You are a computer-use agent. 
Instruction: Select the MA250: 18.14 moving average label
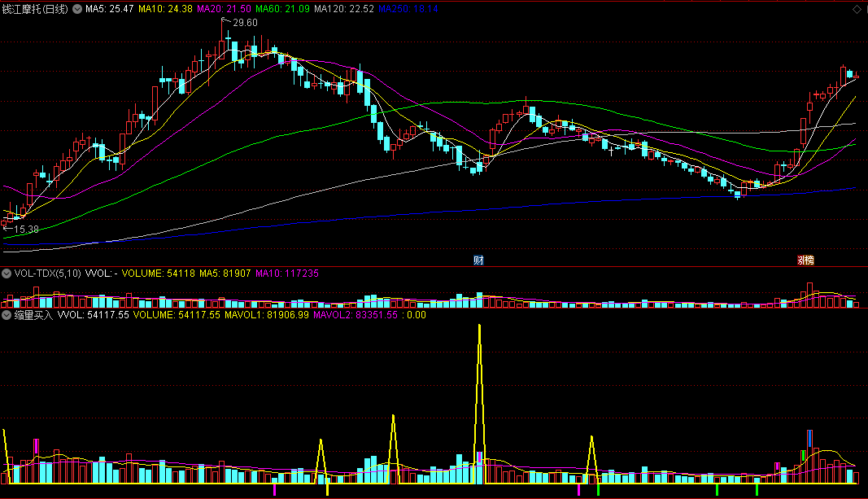point(408,9)
